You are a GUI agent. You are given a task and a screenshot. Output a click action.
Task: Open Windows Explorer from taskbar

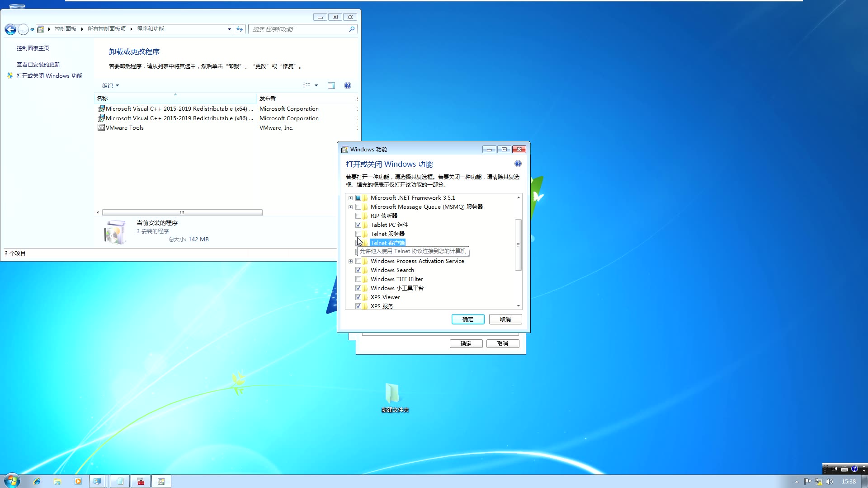(57, 482)
